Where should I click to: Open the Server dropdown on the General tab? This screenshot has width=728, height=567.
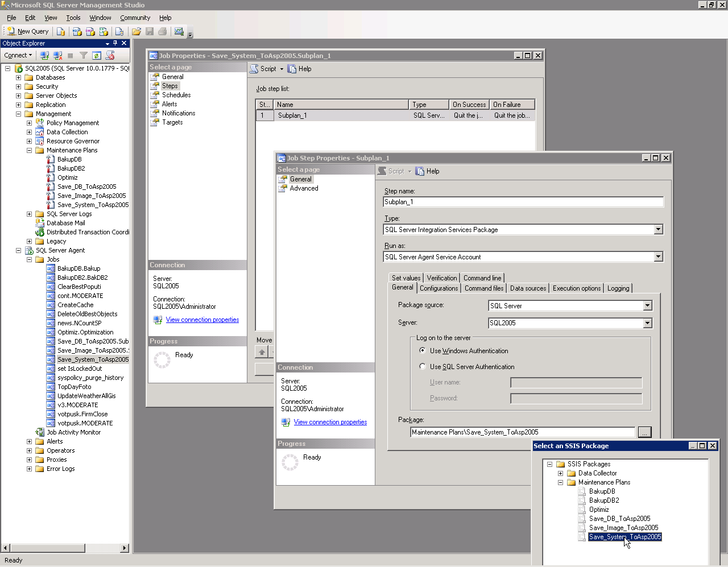(x=647, y=323)
